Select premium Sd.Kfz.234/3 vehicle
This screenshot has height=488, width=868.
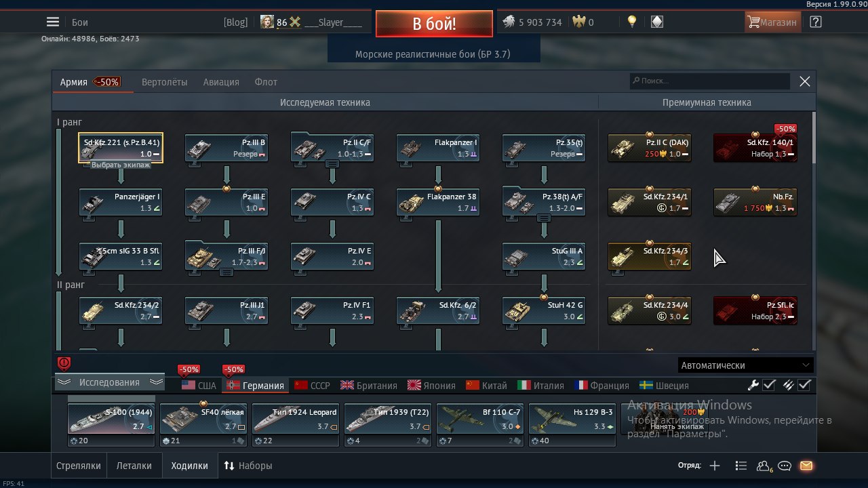(x=650, y=256)
